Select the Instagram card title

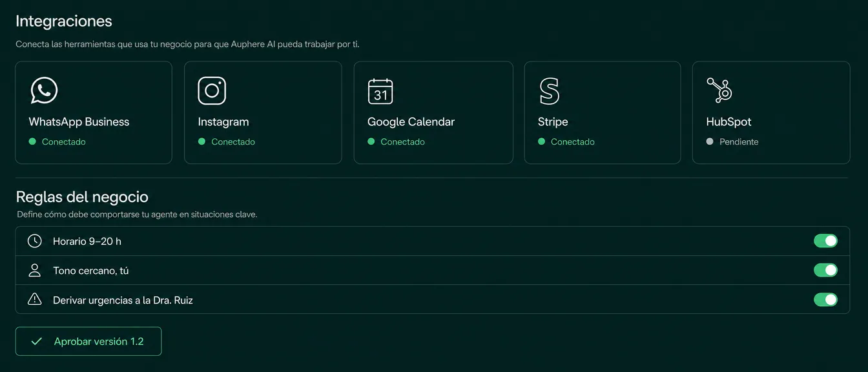tap(223, 121)
